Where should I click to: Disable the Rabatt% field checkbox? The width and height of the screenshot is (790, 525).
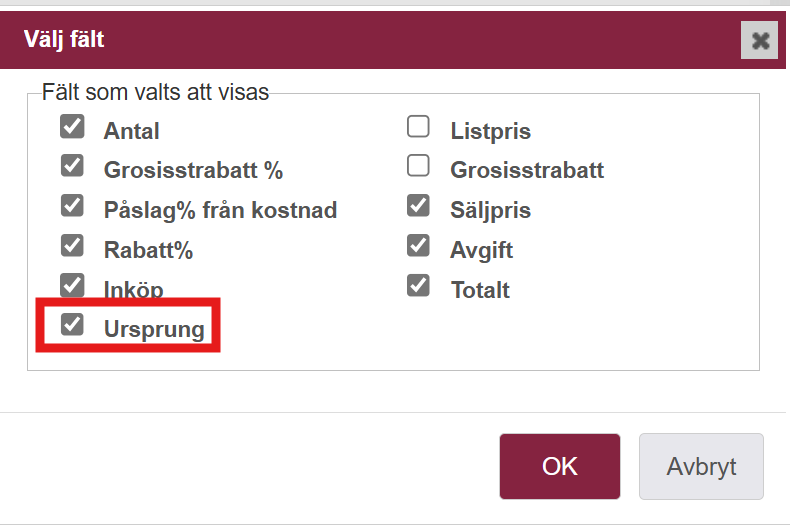click(x=72, y=245)
